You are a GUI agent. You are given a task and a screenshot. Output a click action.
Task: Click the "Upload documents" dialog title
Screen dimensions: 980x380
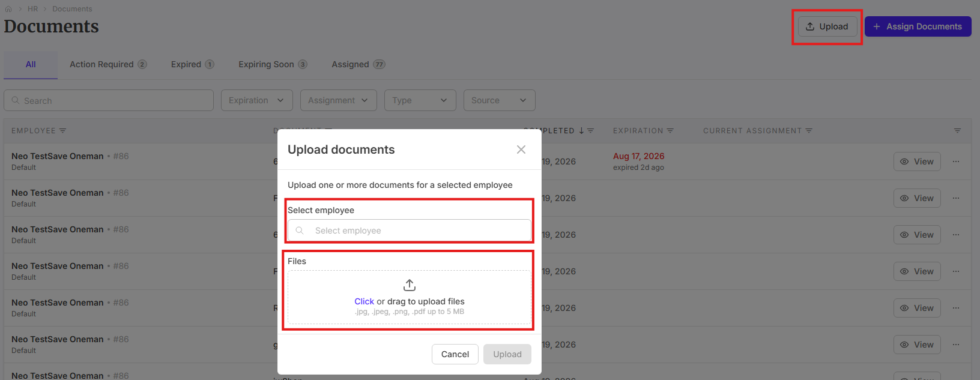click(x=341, y=149)
